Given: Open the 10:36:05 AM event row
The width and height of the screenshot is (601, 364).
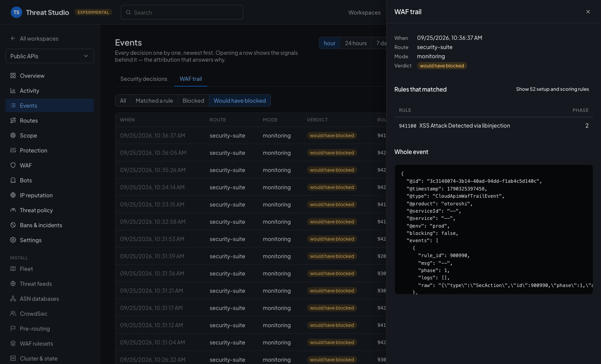Looking at the screenshot, I should [x=251, y=152].
